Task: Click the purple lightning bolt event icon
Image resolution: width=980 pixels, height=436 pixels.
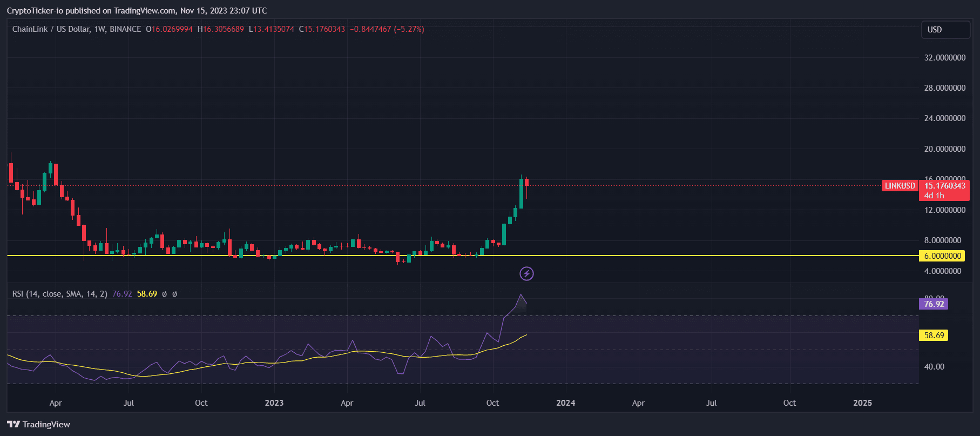Action: tap(526, 274)
